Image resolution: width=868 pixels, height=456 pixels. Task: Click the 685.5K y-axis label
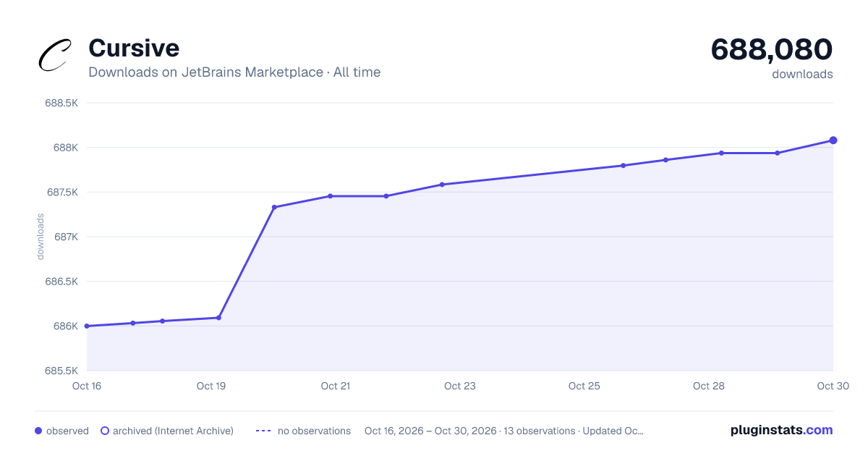[x=61, y=371]
